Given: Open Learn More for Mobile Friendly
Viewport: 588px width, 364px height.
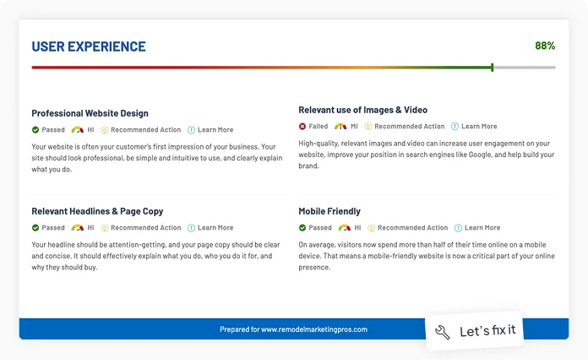Looking at the screenshot, I should [482, 228].
